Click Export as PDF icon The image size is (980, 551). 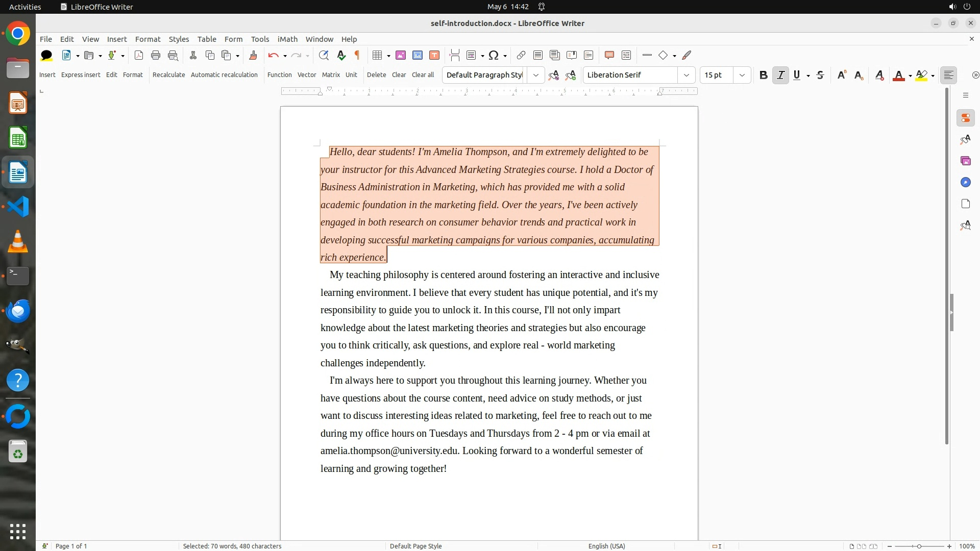138,55
